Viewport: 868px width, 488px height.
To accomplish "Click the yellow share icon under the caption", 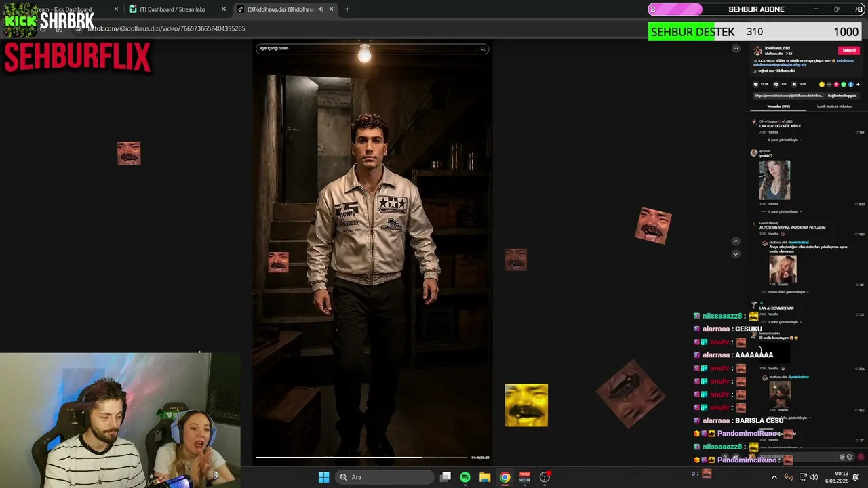I will [822, 85].
